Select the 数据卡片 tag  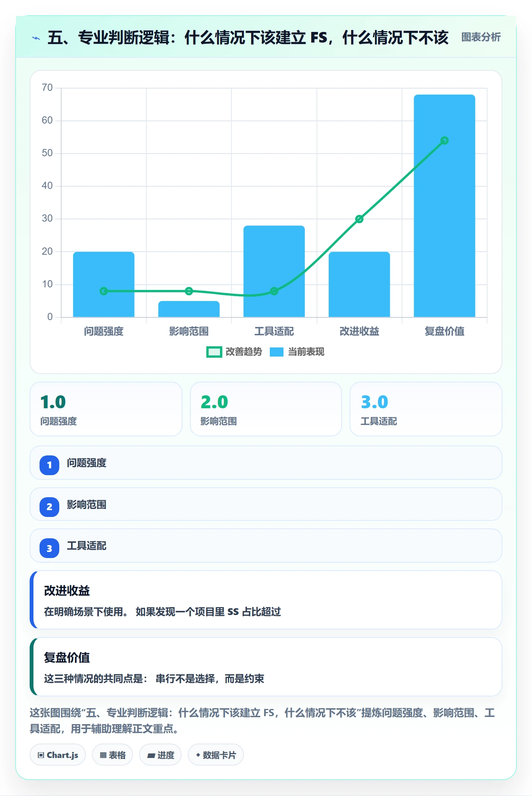point(216,755)
